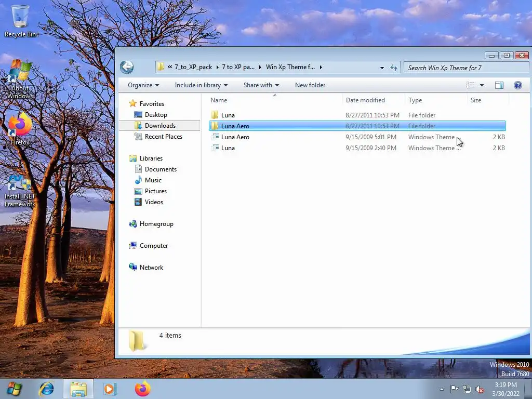Click the Luna theme file icon
Image resolution: width=532 pixels, height=399 pixels.
[215, 148]
